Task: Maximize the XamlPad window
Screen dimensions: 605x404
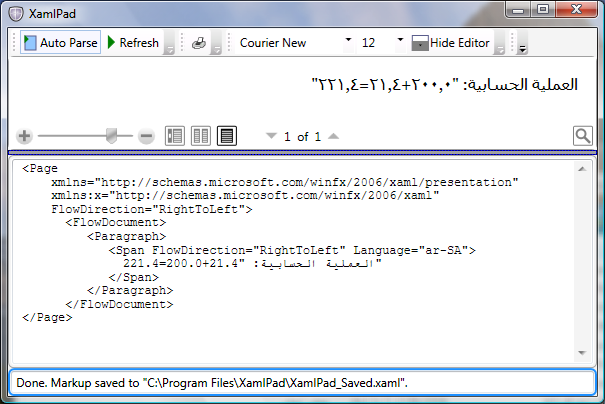Action: click(543, 10)
